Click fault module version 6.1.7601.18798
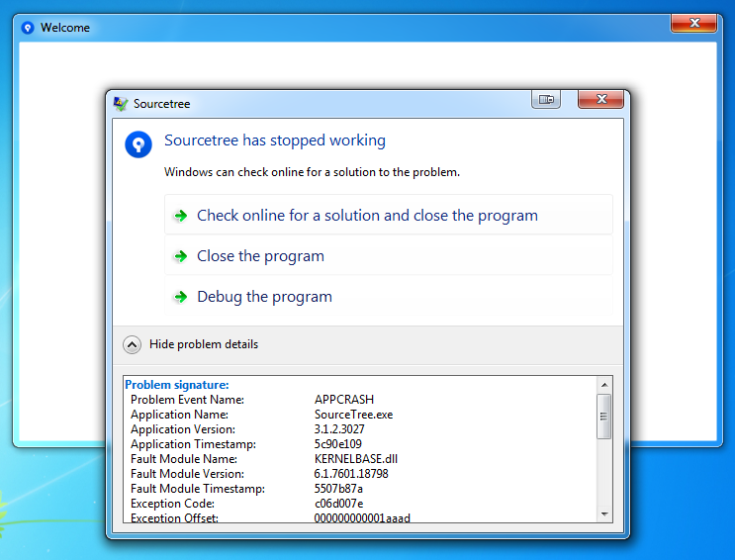Viewport: 735px width, 560px height. [x=351, y=474]
